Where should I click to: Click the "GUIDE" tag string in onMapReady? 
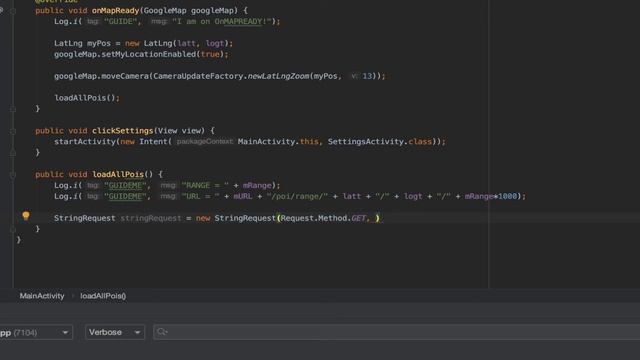pyautogui.click(x=121, y=22)
